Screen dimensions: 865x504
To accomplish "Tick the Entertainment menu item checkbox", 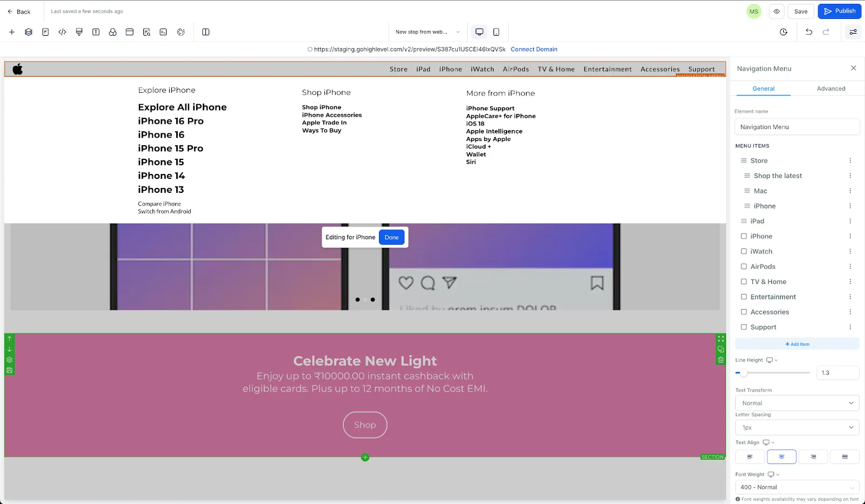I will [x=744, y=297].
